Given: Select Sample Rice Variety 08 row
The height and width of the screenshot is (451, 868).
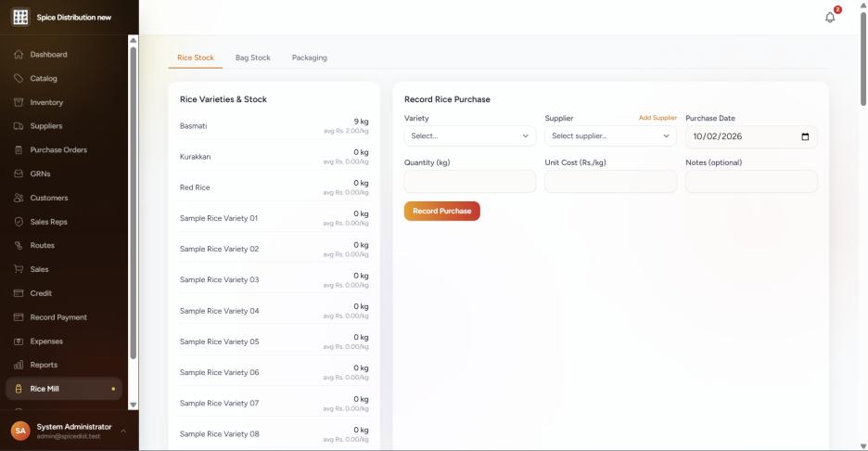Looking at the screenshot, I should coord(274,434).
